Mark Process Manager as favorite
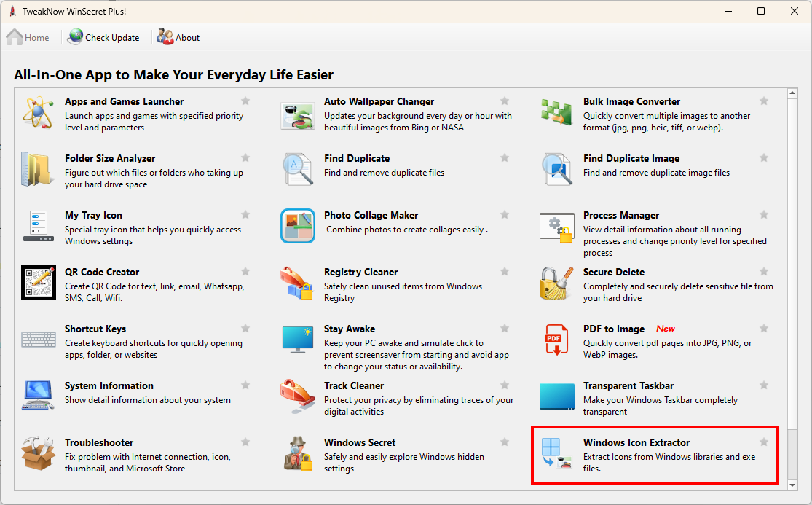The image size is (812, 505). pos(763,214)
